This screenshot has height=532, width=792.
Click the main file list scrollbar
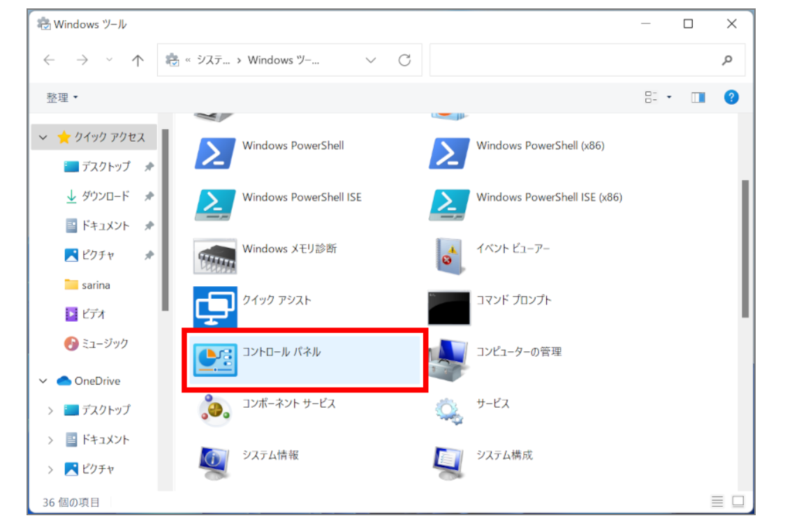745,249
